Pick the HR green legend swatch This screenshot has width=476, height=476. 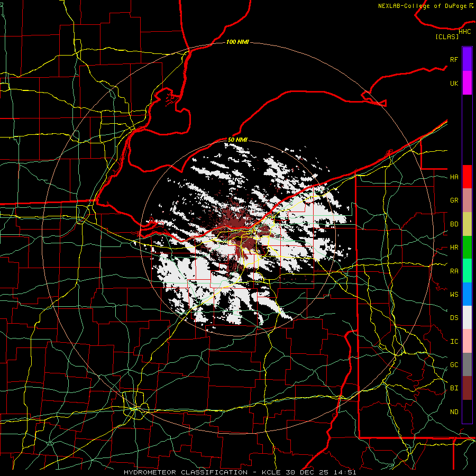coord(467,247)
